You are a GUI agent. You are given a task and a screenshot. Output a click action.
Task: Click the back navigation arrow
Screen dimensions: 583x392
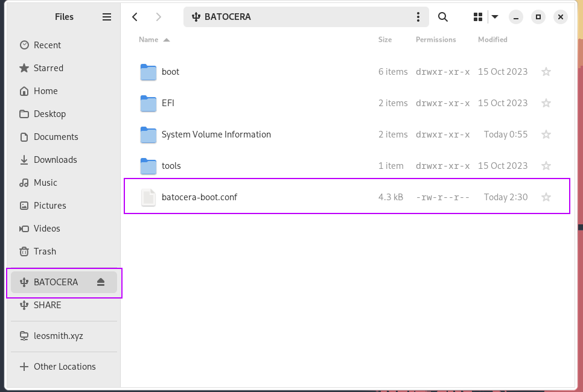[x=135, y=17]
